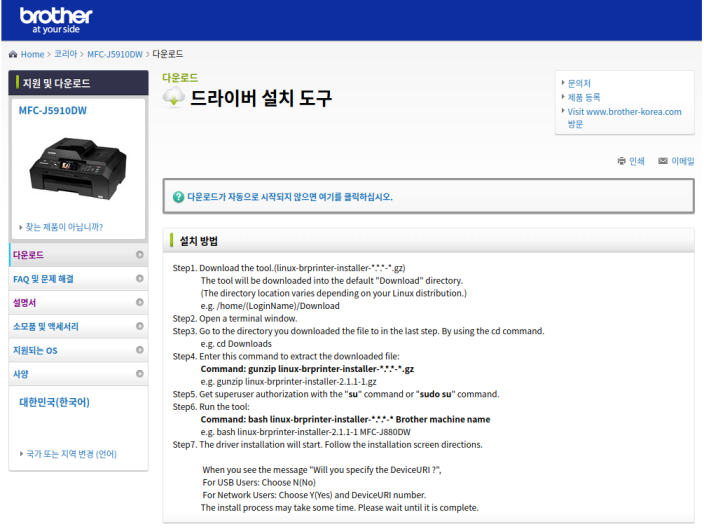The width and height of the screenshot is (704, 529).
Task: Click the 'Step2. Open a terminal window.' line
Action: (x=235, y=318)
